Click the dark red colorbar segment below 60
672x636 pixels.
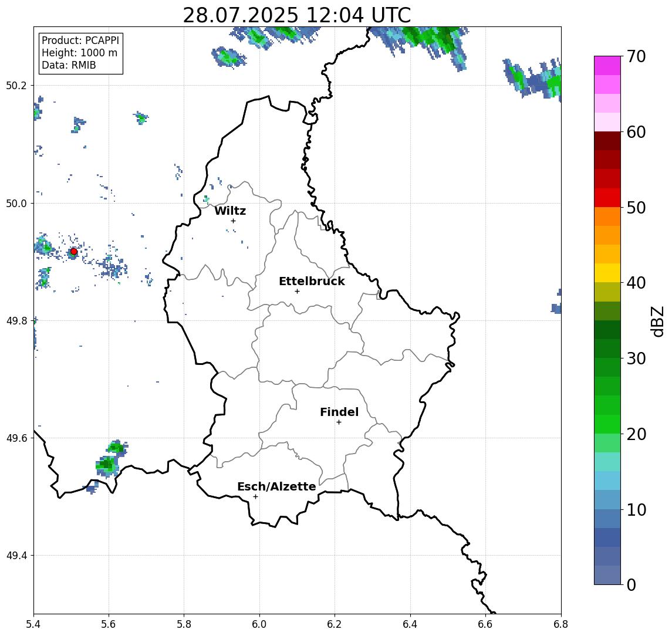607,141
